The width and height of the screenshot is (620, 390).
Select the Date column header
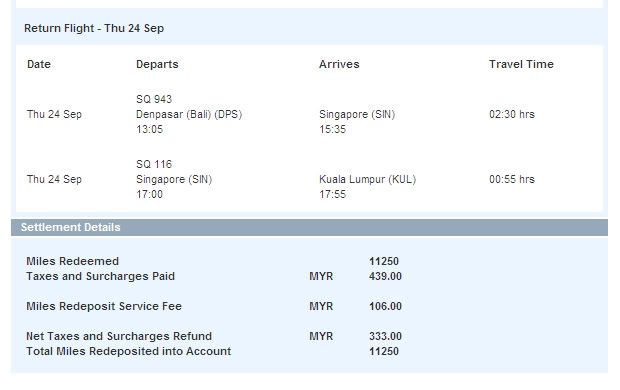point(39,64)
